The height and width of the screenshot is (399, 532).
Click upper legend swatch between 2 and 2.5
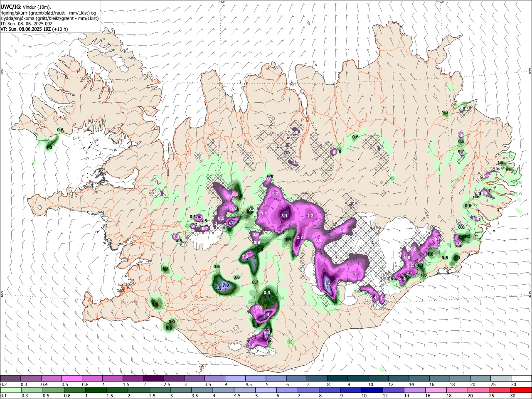(x=153, y=379)
